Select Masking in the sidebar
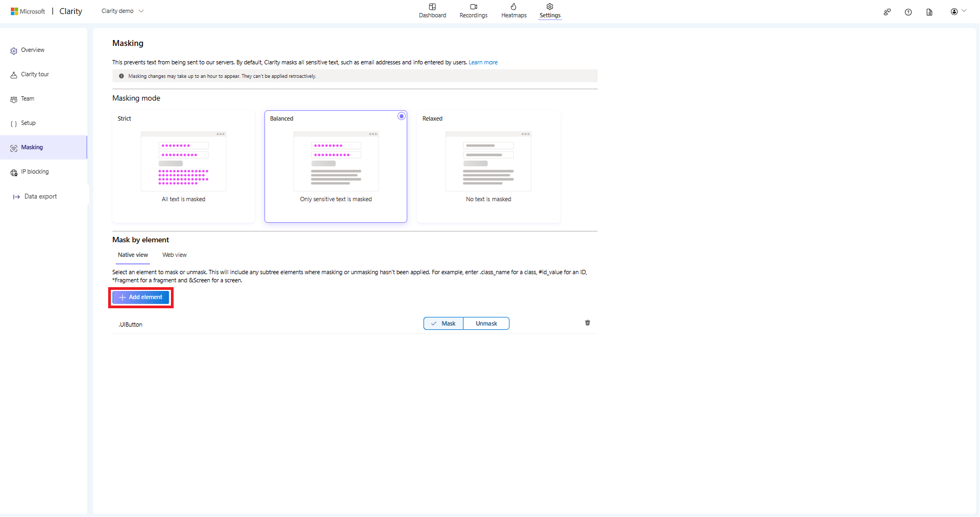 [x=43, y=148]
